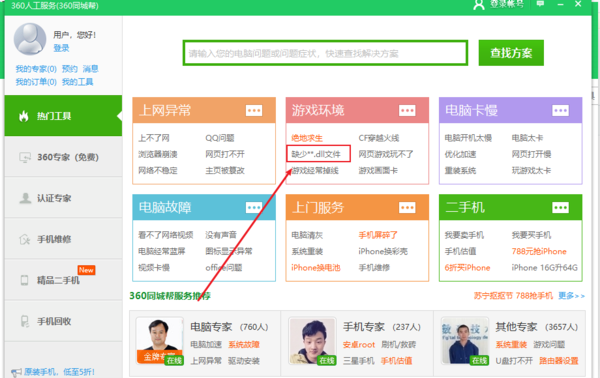Focus the problem search input field
Image resolution: width=600 pixels, height=378 pixels.
325,53
